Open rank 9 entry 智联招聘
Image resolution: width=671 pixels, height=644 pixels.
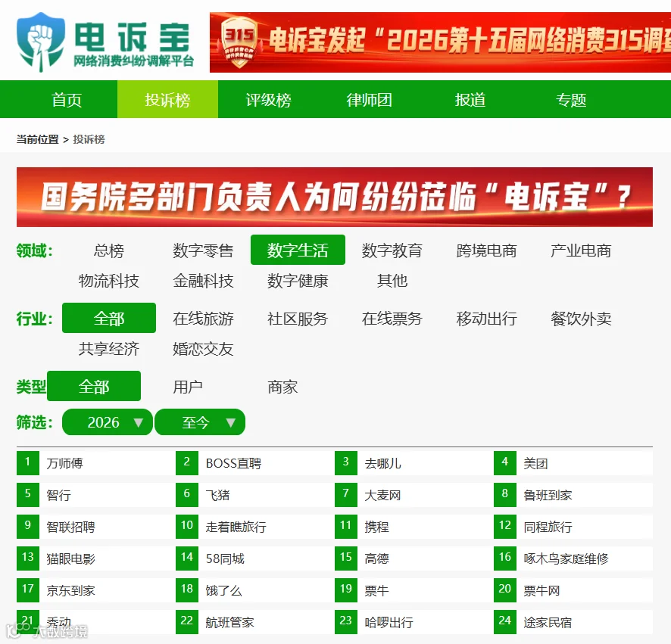[70, 527]
